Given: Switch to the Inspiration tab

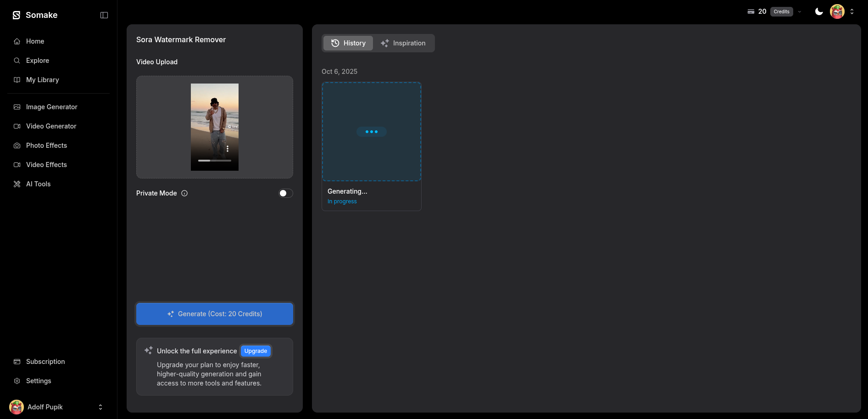Looking at the screenshot, I should point(403,43).
